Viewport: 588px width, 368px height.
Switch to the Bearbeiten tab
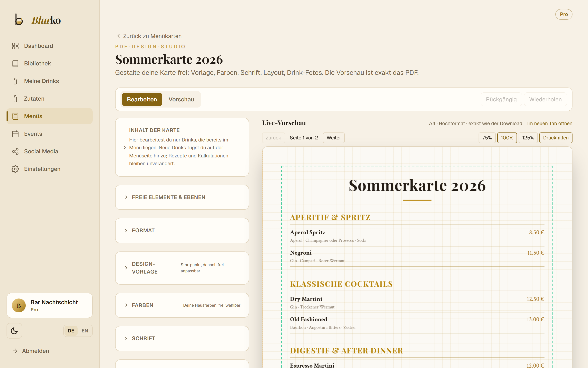click(142, 99)
